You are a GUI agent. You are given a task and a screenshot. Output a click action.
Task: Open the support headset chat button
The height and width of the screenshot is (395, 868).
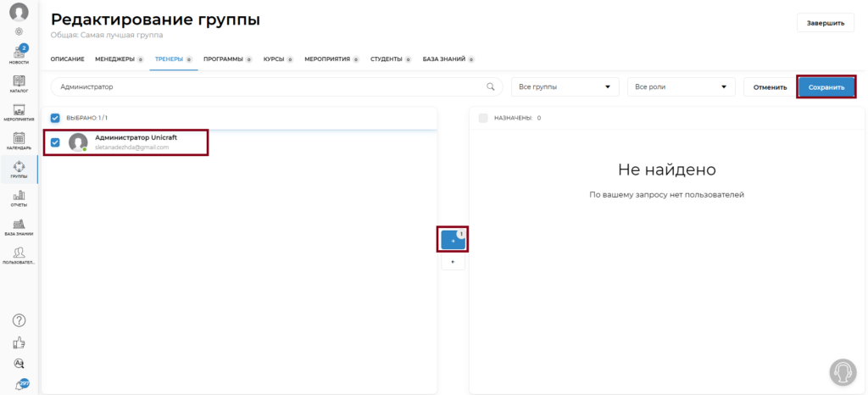(x=843, y=372)
